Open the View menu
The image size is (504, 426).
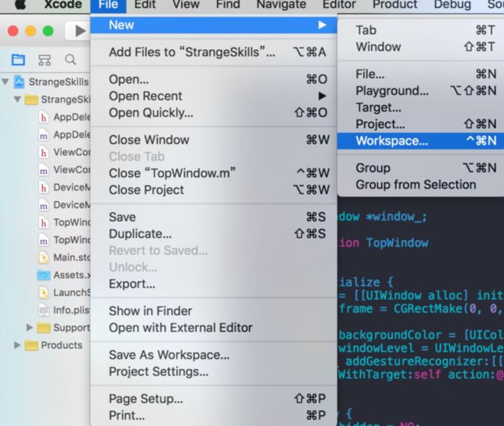[x=186, y=5]
